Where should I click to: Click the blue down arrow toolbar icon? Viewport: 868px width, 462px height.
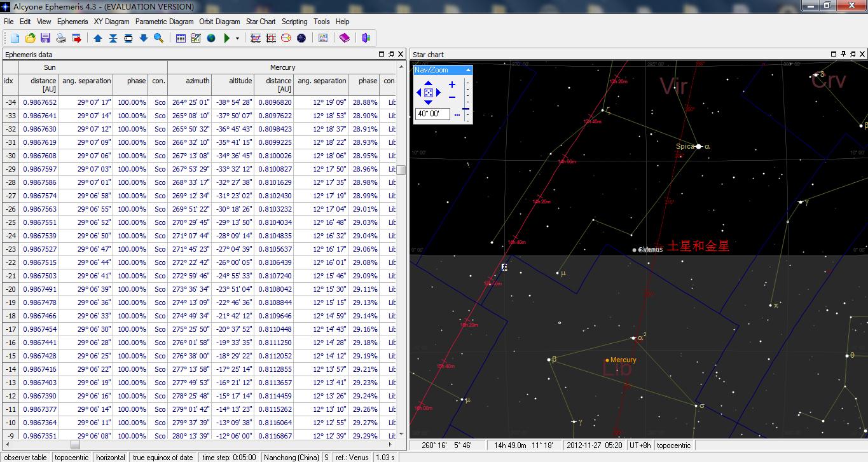[x=144, y=38]
